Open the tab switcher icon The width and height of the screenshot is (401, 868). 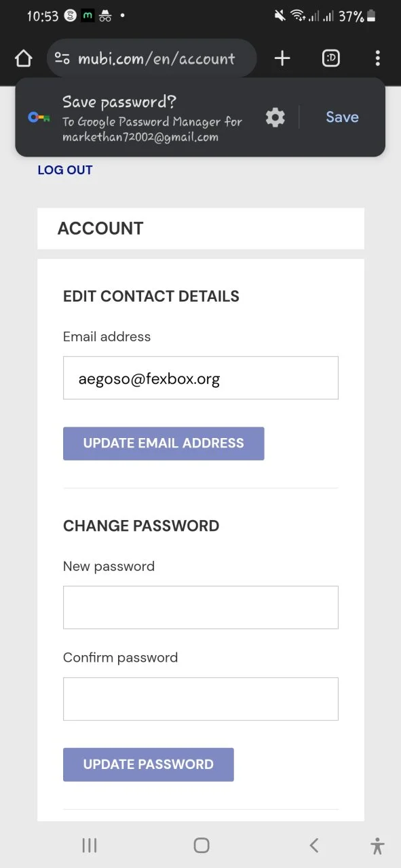[330, 59]
